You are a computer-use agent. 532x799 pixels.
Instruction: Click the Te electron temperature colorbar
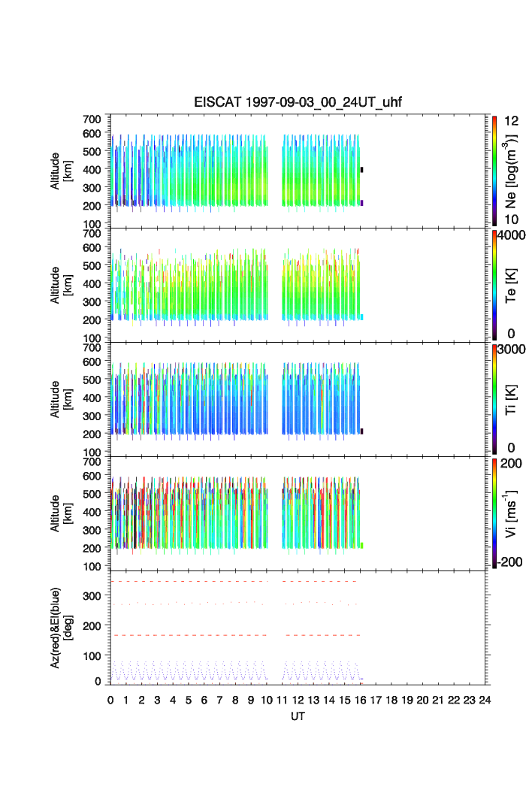pyautogui.click(x=494, y=285)
